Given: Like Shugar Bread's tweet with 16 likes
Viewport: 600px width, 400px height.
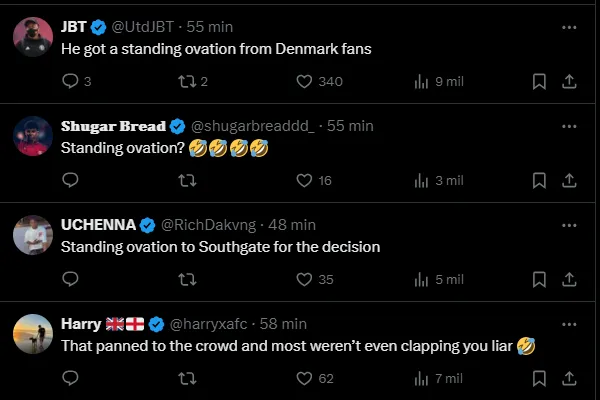Looking at the screenshot, I should (x=304, y=181).
